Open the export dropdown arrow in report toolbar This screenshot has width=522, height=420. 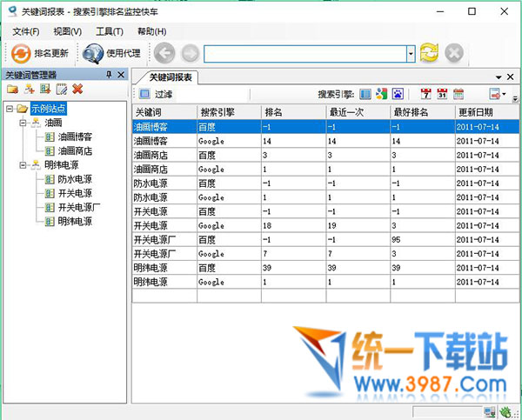pyautogui.click(x=505, y=94)
